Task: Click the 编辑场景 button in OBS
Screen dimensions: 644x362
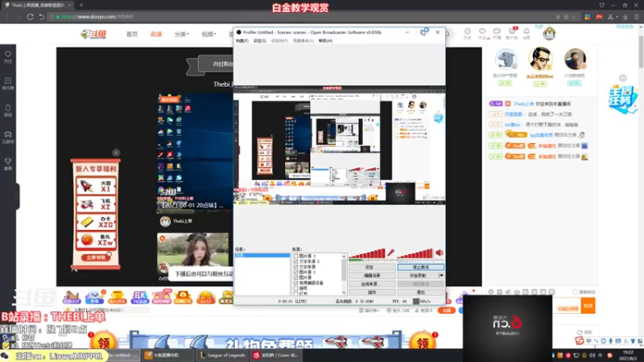Action: pos(372,275)
